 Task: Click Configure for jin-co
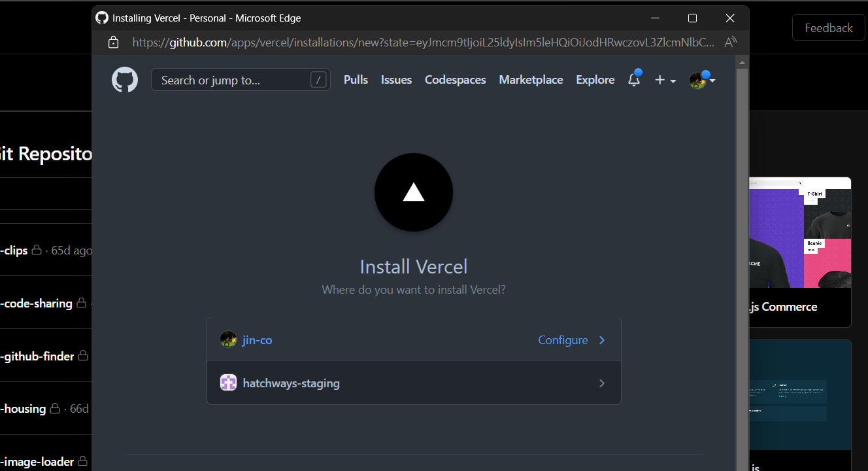[x=563, y=340]
